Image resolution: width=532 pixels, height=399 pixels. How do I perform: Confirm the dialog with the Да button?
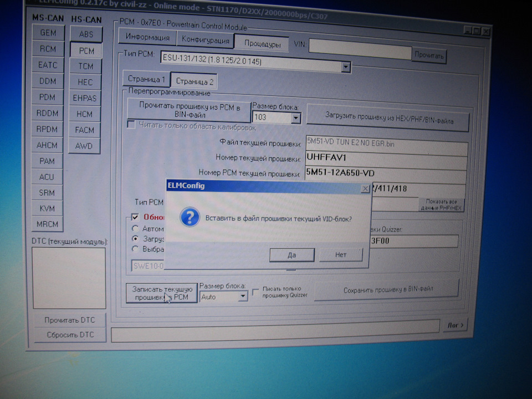292,255
